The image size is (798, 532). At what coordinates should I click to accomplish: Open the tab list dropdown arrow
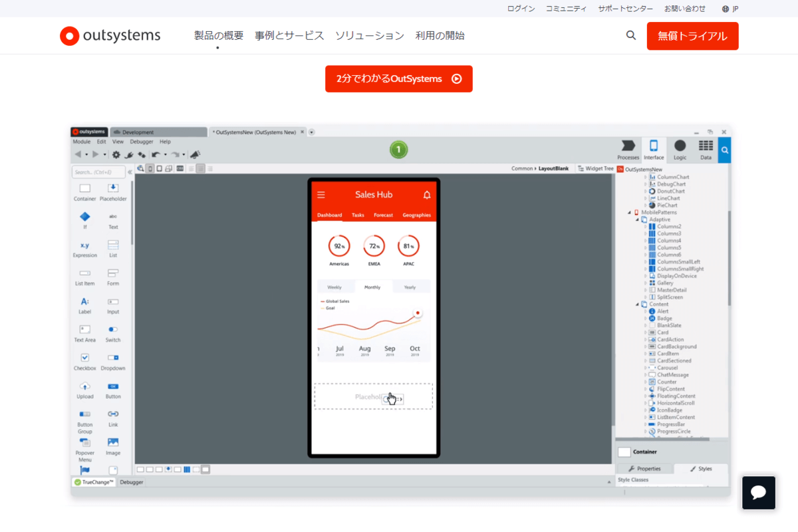click(312, 132)
